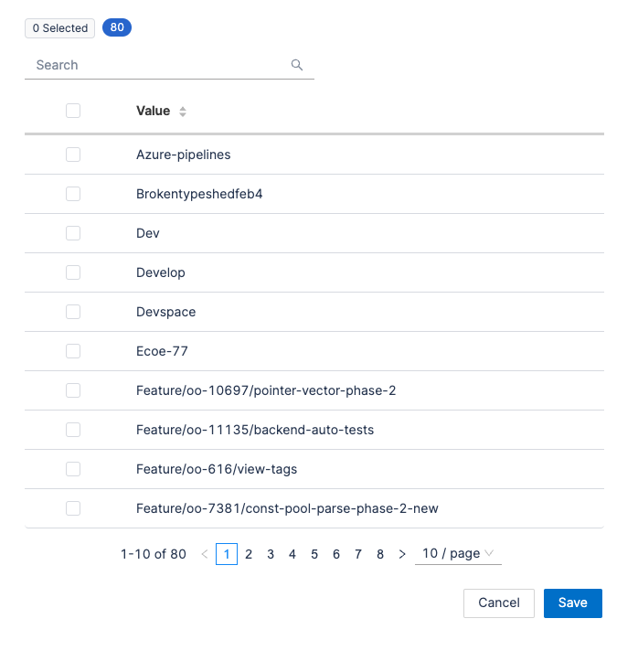This screenshot has height=672, width=638.
Task: Check the Azure-pipelines row checkbox
Action: tap(73, 155)
